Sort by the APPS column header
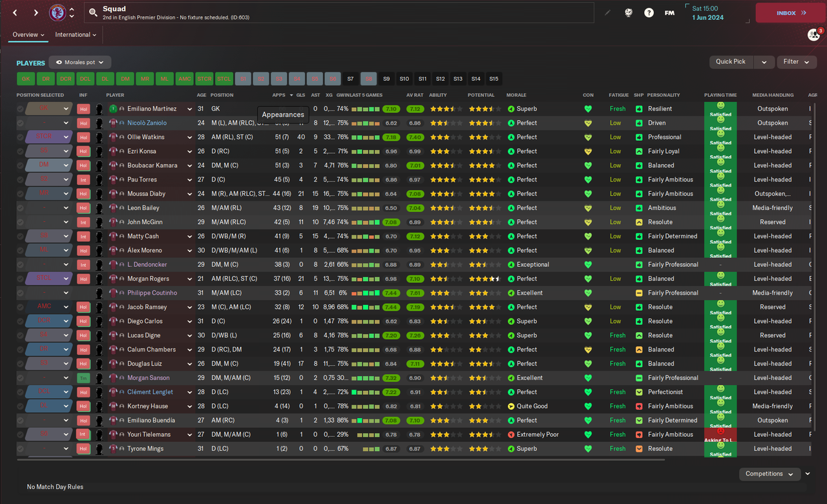This screenshot has width=827, height=504. coord(278,95)
